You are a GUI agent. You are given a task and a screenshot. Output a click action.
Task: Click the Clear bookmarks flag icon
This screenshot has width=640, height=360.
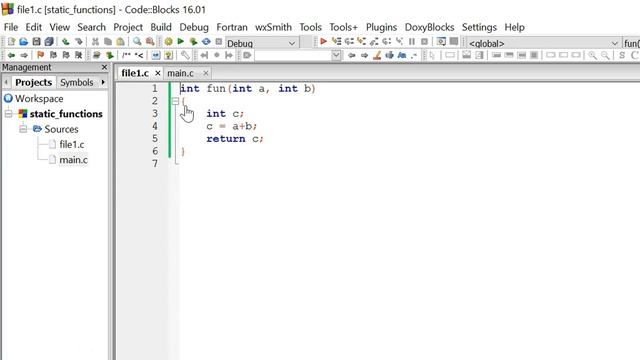[x=78, y=55]
